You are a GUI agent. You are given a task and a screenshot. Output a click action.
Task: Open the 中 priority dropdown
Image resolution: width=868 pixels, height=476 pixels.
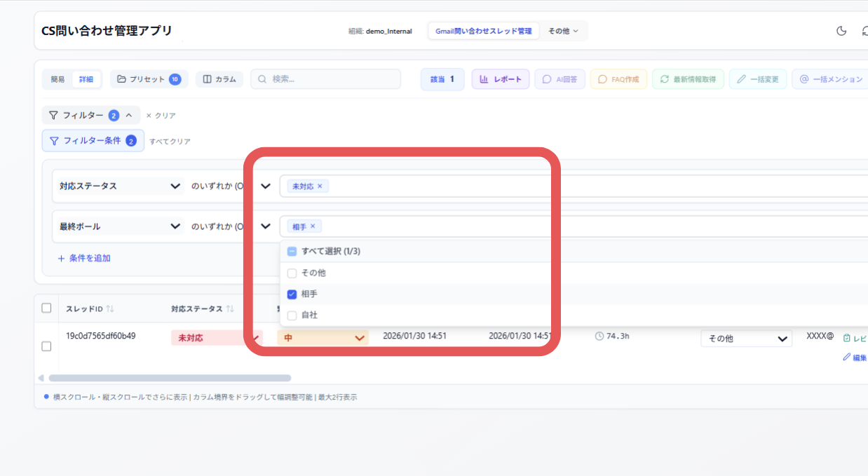[x=323, y=338]
